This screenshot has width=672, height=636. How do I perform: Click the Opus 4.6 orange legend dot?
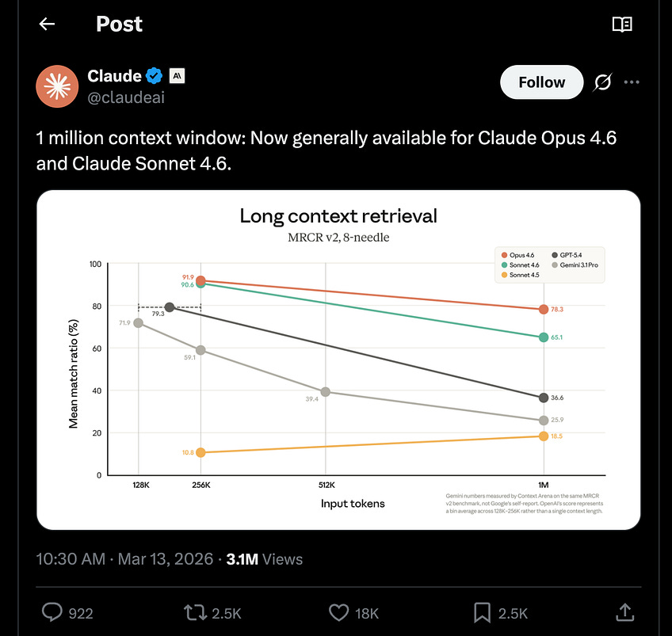[x=505, y=254]
